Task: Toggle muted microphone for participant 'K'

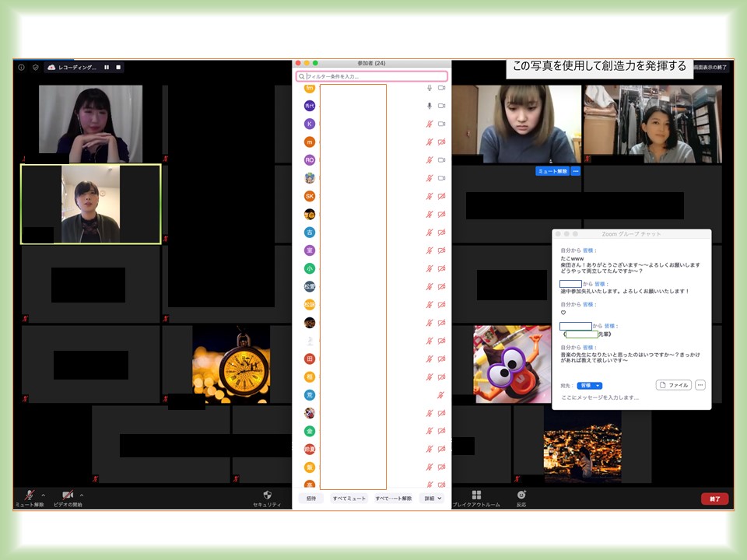Action: [430, 124]
